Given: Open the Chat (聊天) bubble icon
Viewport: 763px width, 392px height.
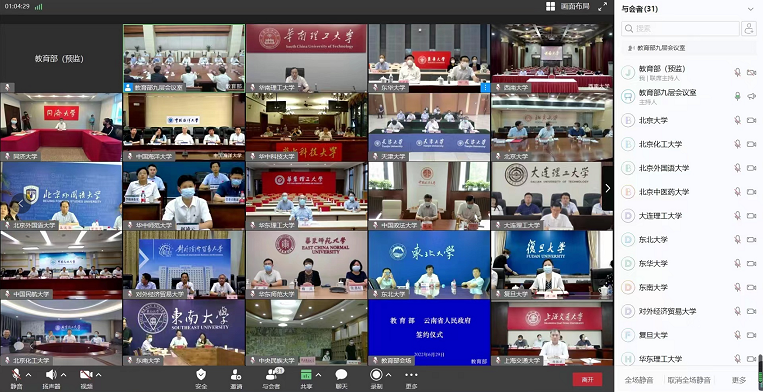Looking at the screenshot, I should 341,374.
